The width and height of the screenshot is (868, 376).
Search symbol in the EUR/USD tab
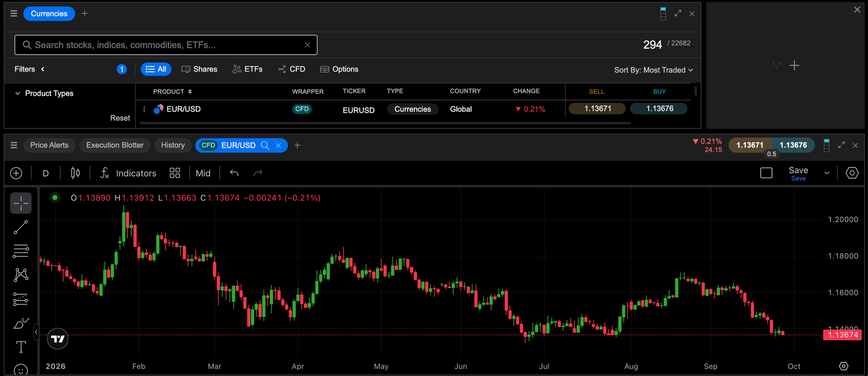[265, 145]
